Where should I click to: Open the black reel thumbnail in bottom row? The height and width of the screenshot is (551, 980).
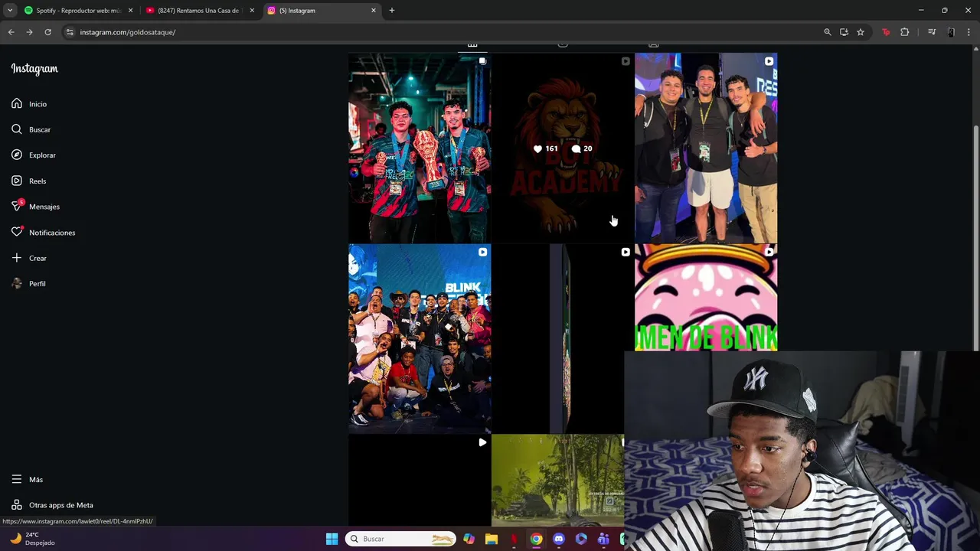point(420,481)
